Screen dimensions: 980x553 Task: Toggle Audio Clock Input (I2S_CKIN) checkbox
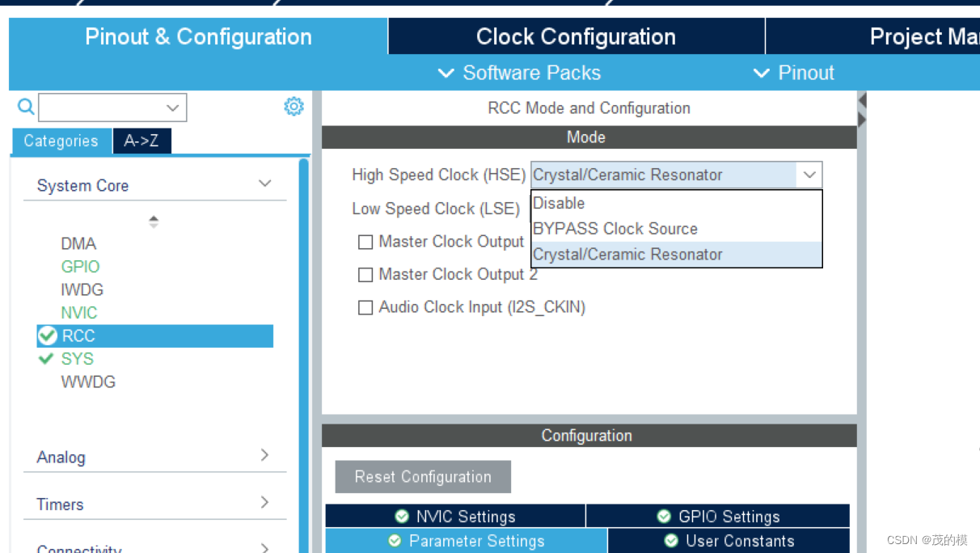(x=365, y=307)
